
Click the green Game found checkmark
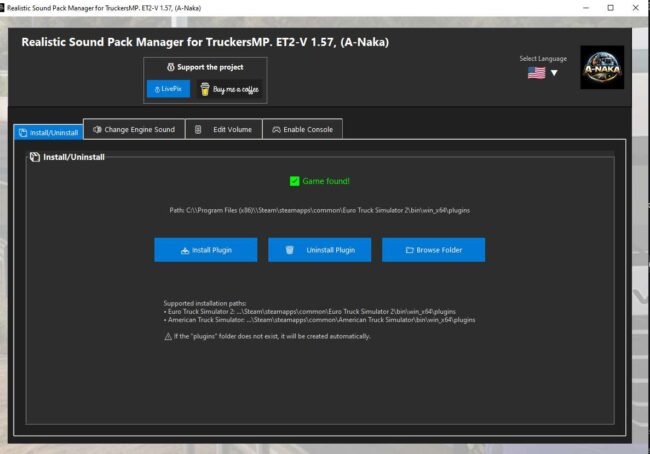[x=294, y=181]
